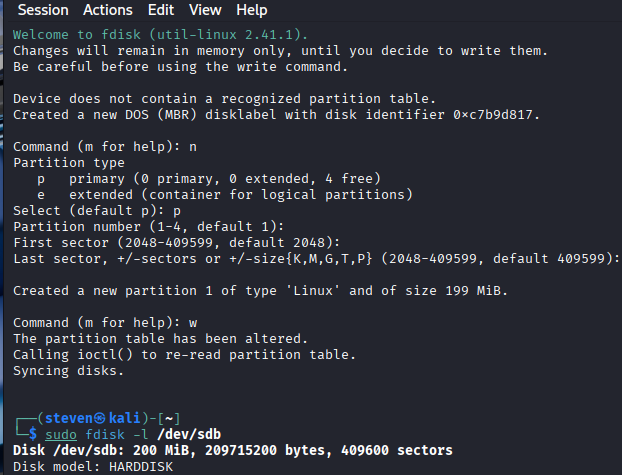The height and width of the screenshot is (475, 622).
Task: Click the 'Select (default p): p' line
Action: (97, 210)
